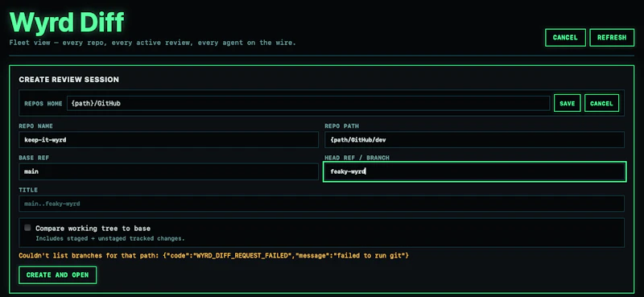Click the REPO PATH label

click(x=341, y=126)
